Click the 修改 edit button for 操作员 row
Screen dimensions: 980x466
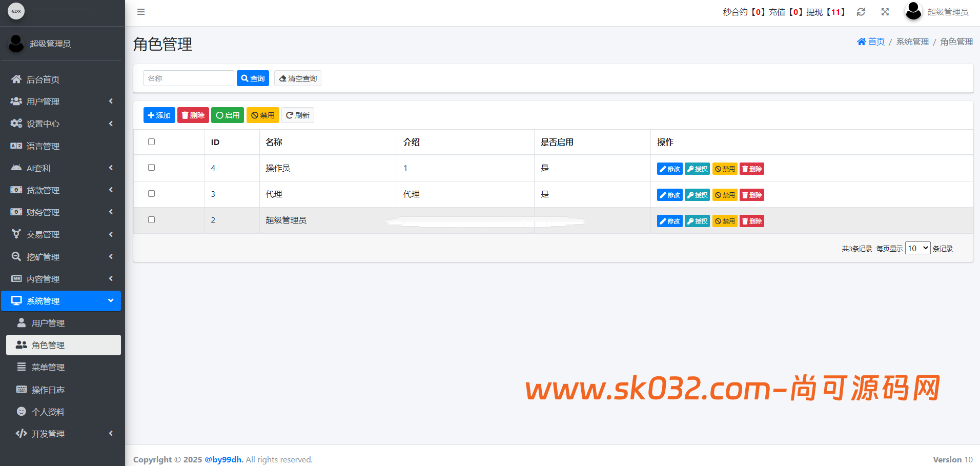tap(669, 169)
